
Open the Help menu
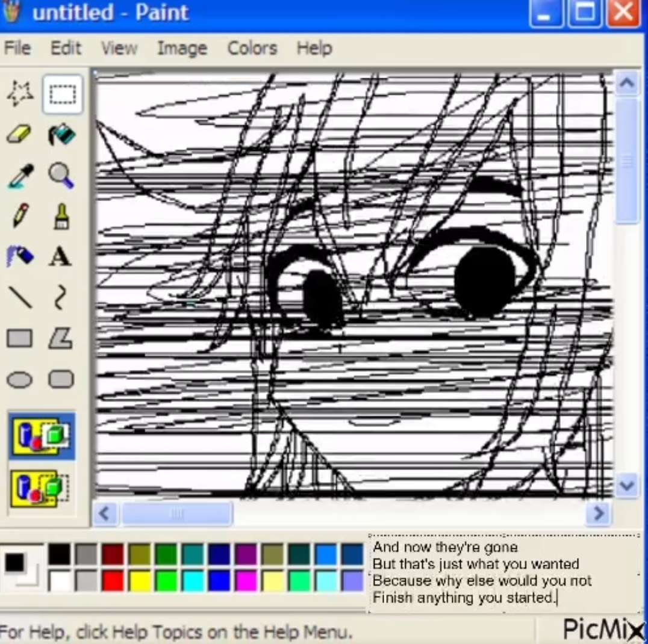click(314, 48)
